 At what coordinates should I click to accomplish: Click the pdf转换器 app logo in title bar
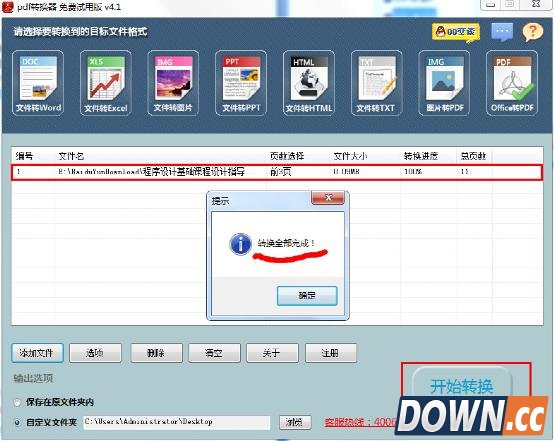coord(8,7)
